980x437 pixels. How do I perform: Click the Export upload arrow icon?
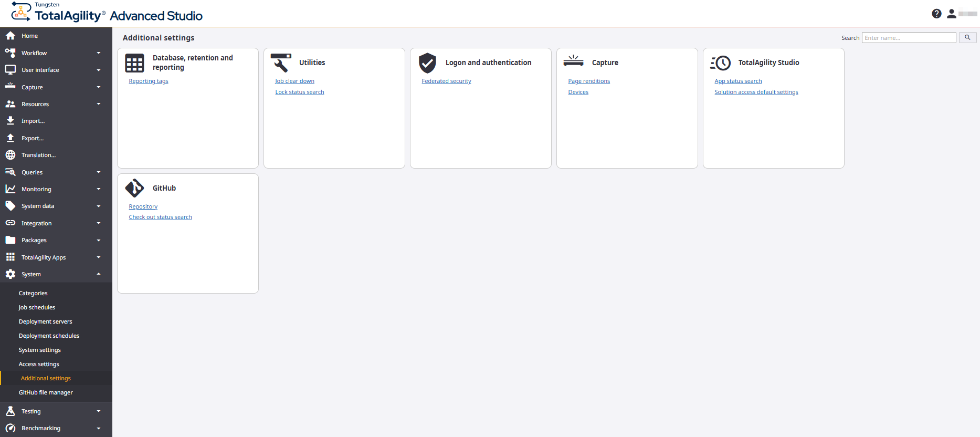pos(10,138)
